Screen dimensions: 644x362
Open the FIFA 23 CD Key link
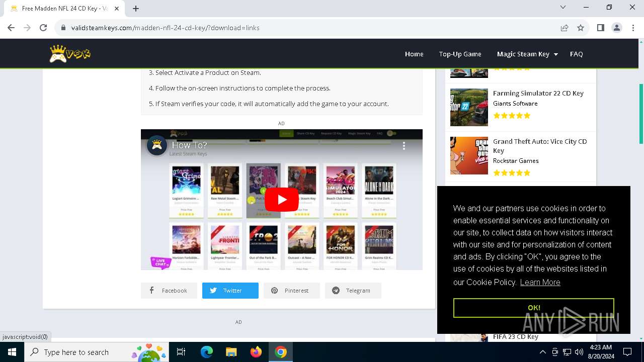pyautogui.click(x=515, y=337)
